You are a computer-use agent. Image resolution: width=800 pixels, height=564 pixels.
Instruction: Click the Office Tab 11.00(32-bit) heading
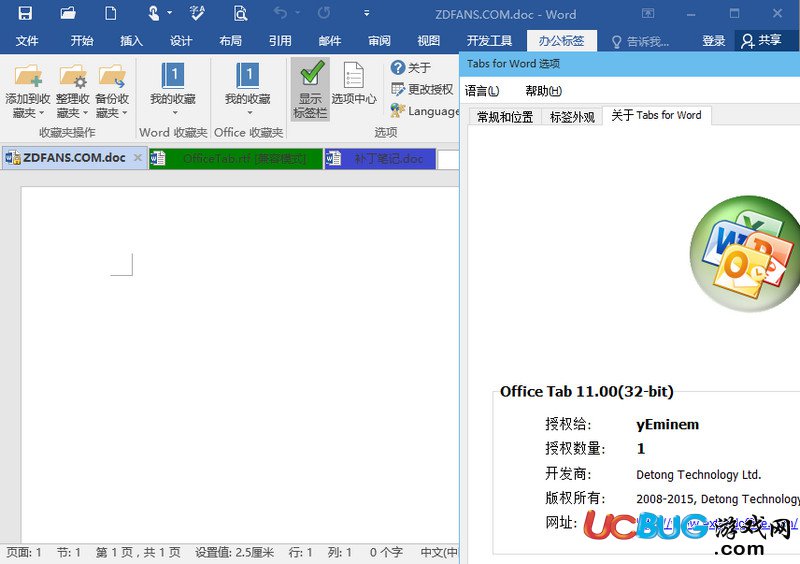[x=587, y=391]
